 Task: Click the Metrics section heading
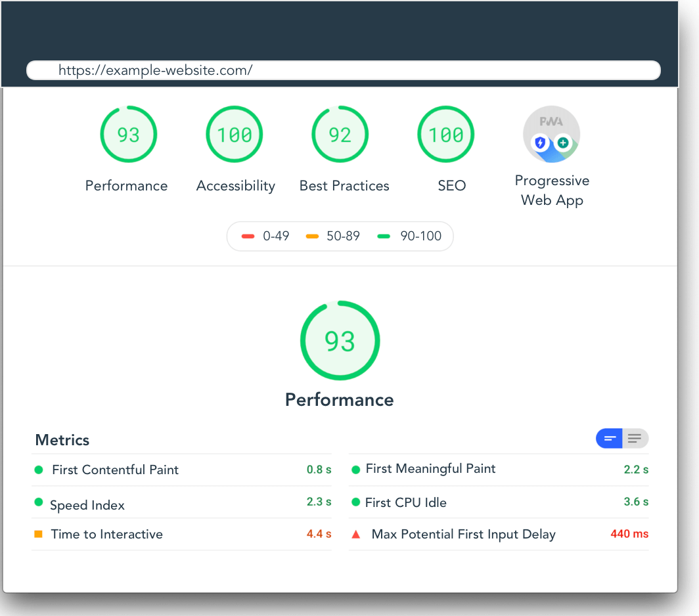(62, 440)
